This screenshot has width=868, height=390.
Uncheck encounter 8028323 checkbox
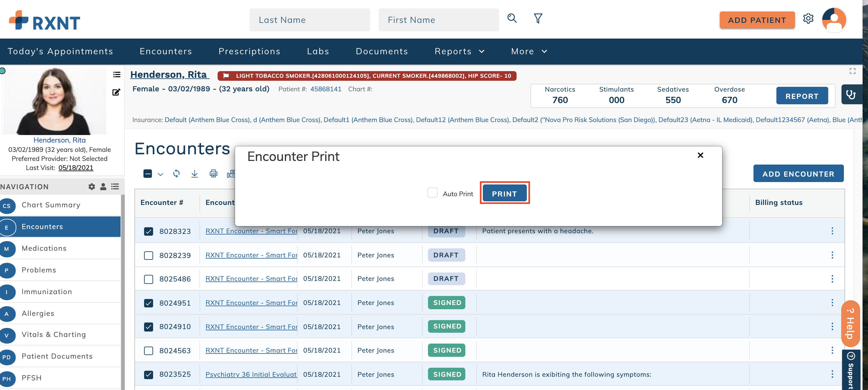tap(149, 231)
